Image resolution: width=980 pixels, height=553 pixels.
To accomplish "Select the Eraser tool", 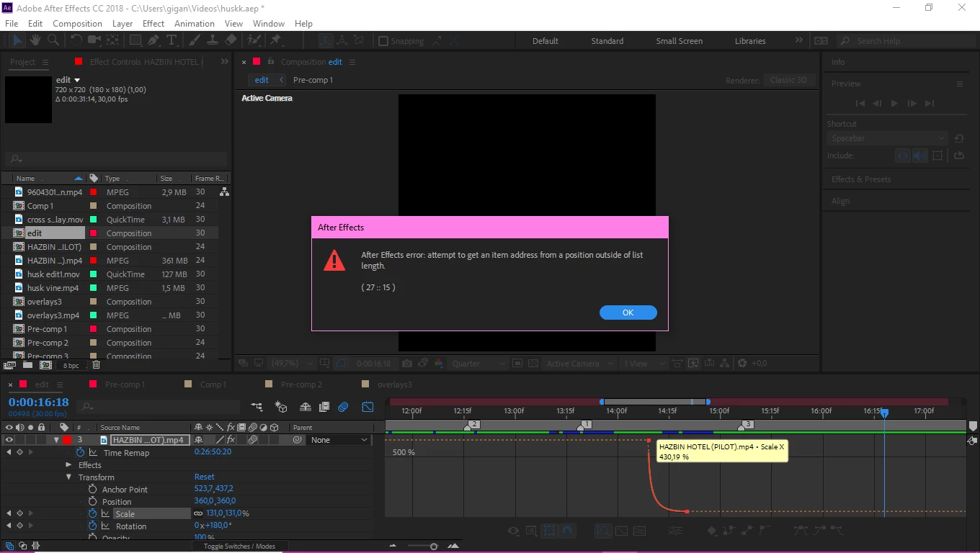I will pyautogui.click(x=231, y=40).
